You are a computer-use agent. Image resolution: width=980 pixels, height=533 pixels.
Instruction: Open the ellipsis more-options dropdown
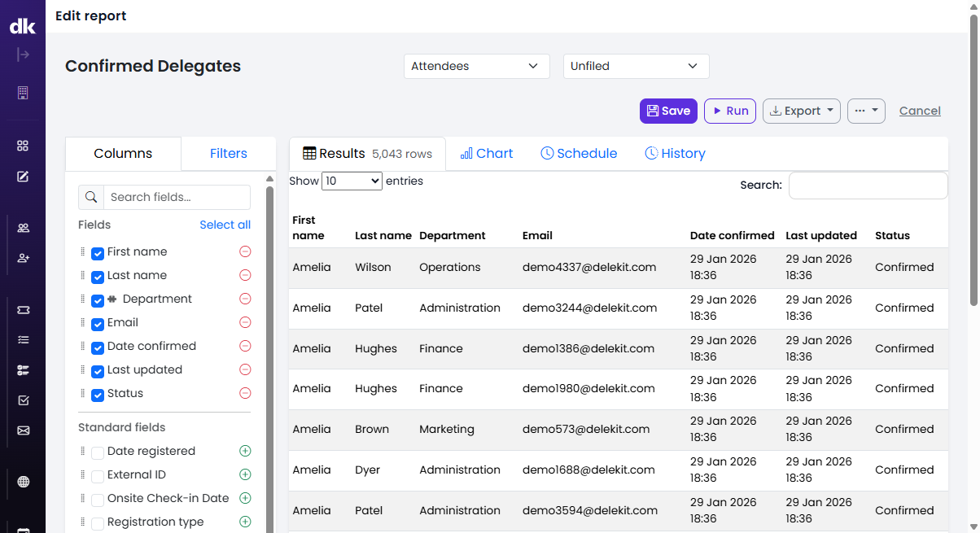point(866,111)
